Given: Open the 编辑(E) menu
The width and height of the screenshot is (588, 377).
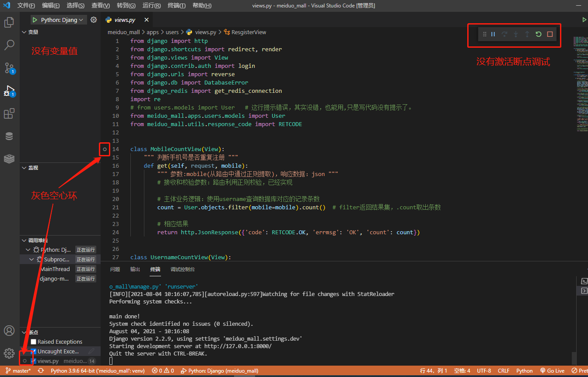Looking at the screenshot, I should pos(51,6).
